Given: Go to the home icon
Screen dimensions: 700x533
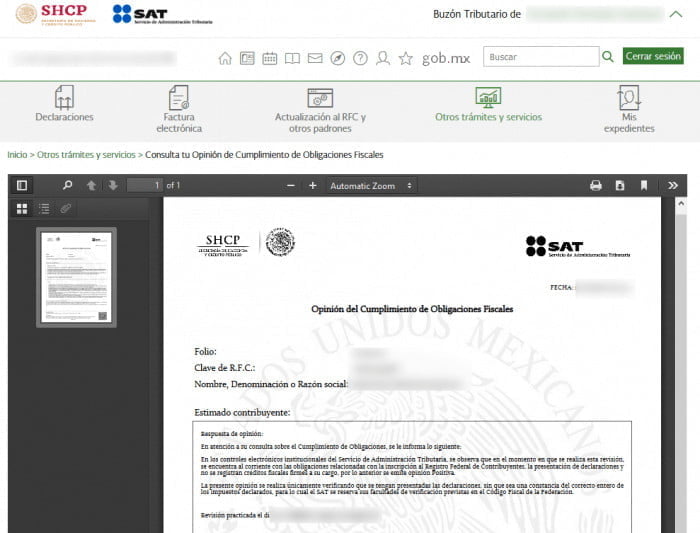Looking at the screenshot, I should tap(225, 58).
